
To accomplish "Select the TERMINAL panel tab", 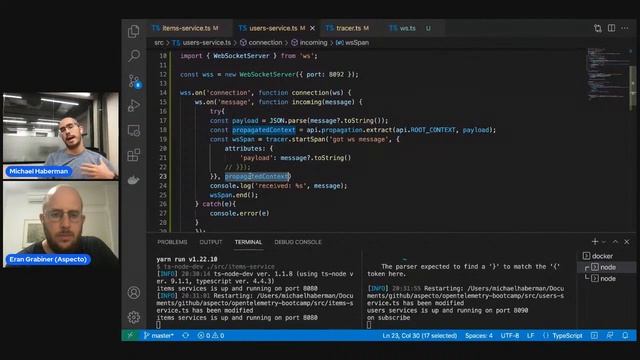I will (248, 242).
